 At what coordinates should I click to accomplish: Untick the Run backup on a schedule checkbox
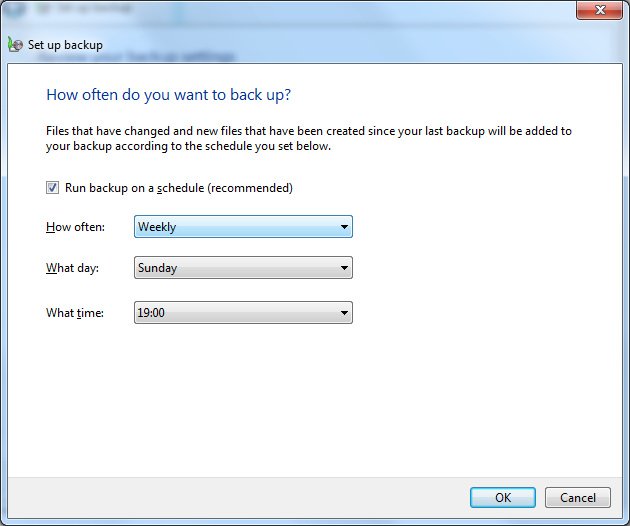(52, 187)
